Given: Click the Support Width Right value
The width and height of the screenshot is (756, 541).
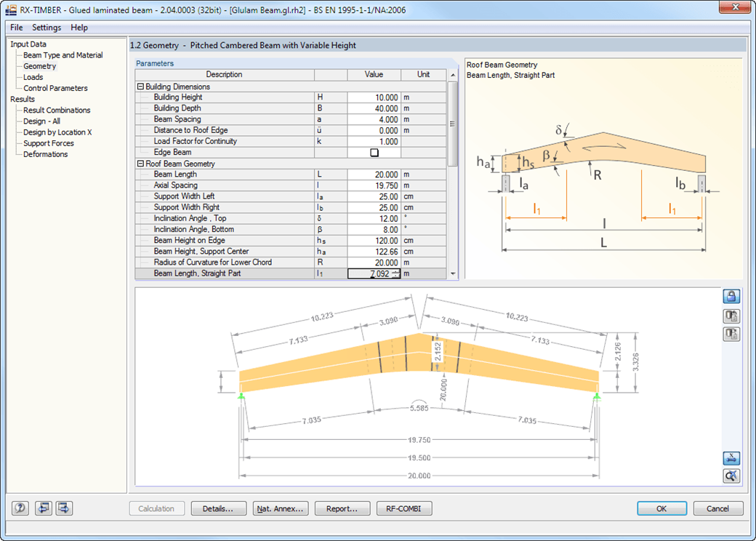Looking at the screenshot, I should (374, 208).
